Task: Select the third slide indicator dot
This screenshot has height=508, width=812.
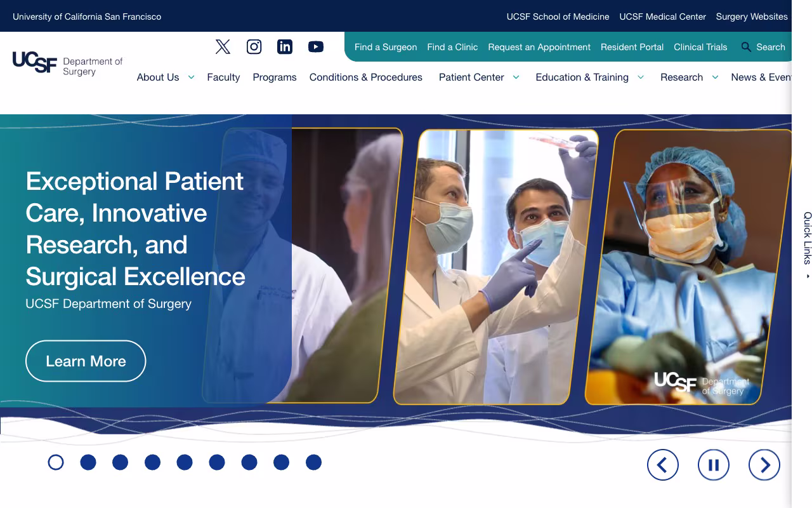Action: pos(121,462)
